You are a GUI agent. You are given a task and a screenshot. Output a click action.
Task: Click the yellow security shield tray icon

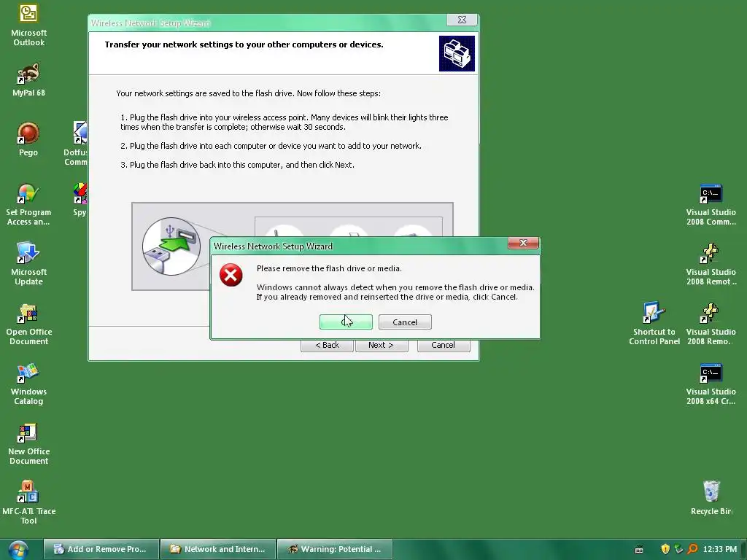(665, 549)
